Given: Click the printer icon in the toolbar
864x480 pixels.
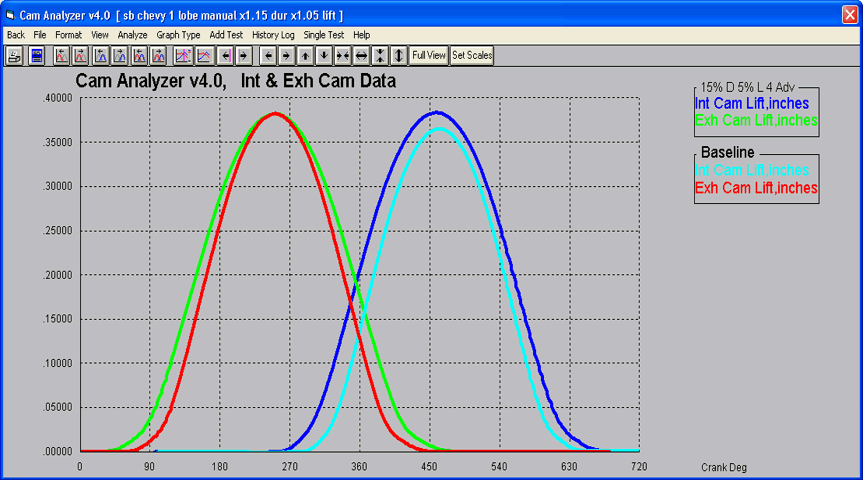Looking at the screenshot, I should [x=14, y=56].
